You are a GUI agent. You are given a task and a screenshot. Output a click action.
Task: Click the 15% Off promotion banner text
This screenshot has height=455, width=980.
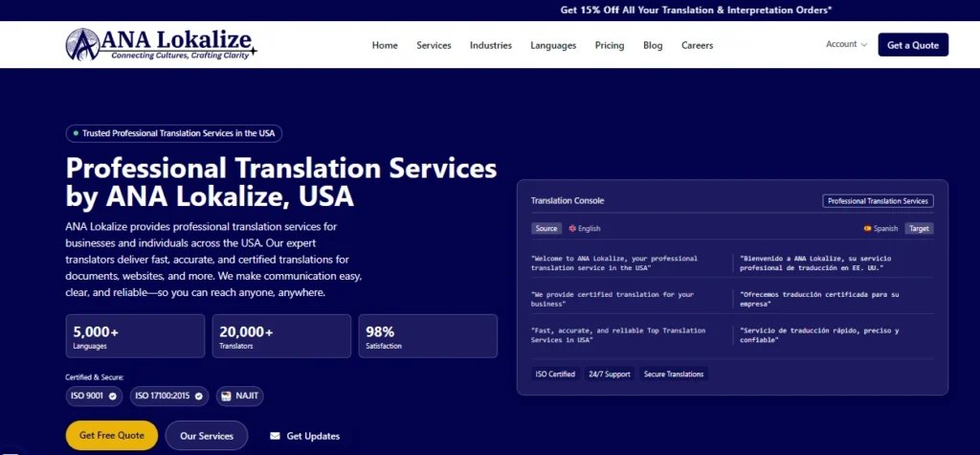pos(697,10)
